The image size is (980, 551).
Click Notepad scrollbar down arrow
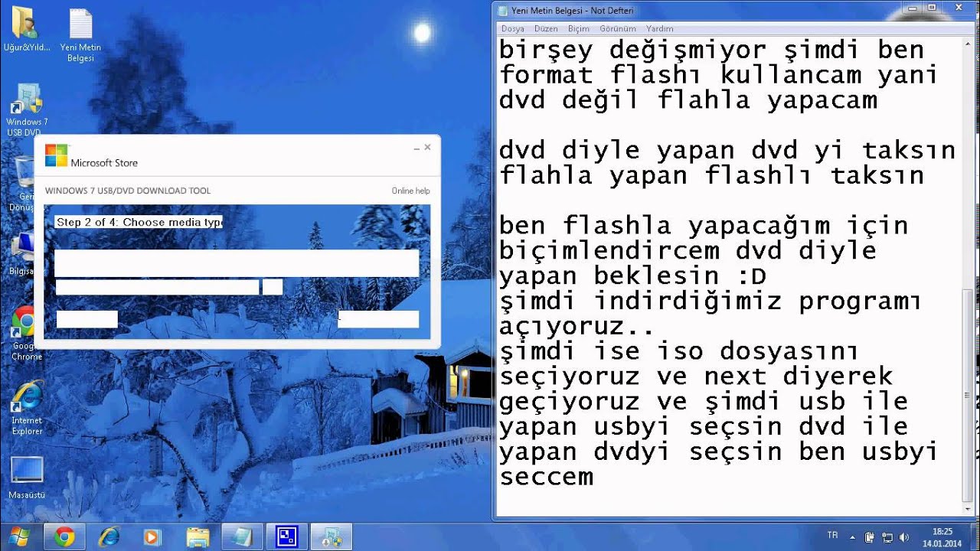[x=969, y=508]
